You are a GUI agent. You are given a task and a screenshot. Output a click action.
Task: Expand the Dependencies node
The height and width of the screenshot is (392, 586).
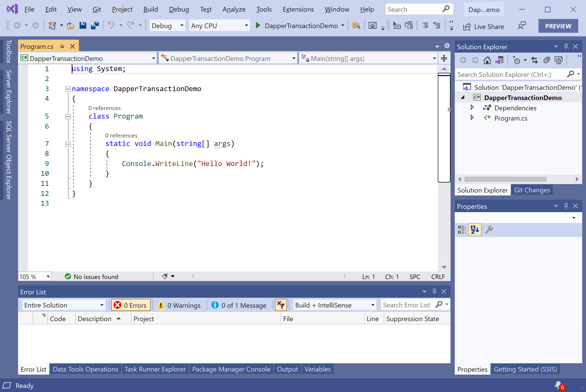pyautogui.click(x=472, y=107)
